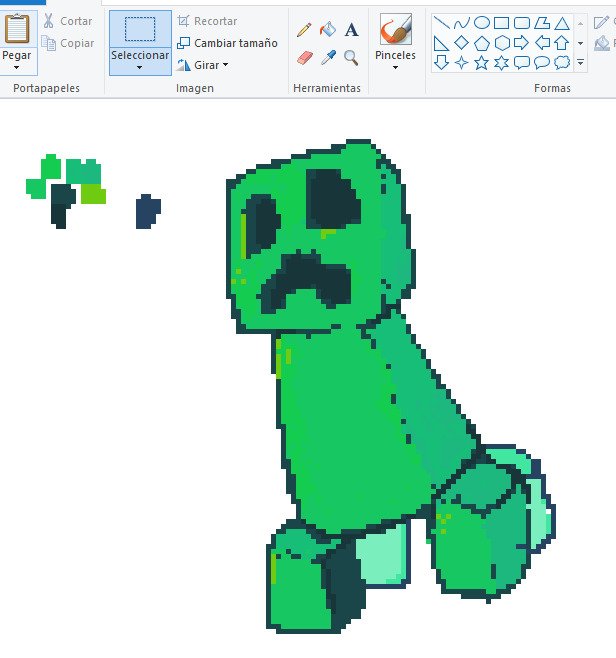Click the Pegar clipboard icon
The height and width of the screenshot is (658, 616).
click(17, 29)
